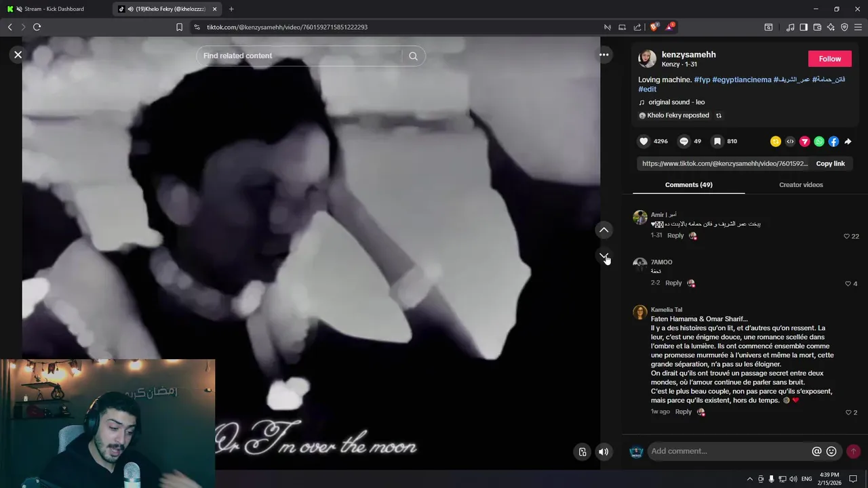Share to Facebook with blue icon
The image size is (868, 488).
click(833, 142)
